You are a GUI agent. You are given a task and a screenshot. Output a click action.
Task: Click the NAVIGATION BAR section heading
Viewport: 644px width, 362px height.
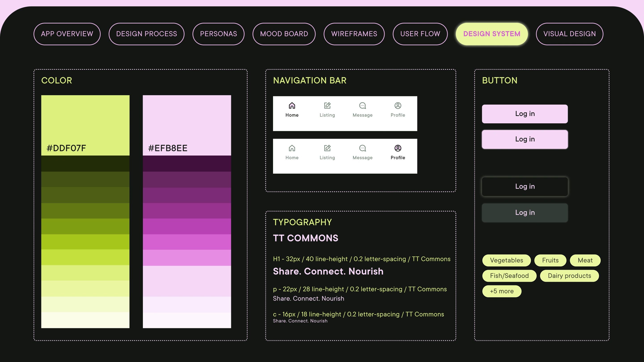point(309,80)
